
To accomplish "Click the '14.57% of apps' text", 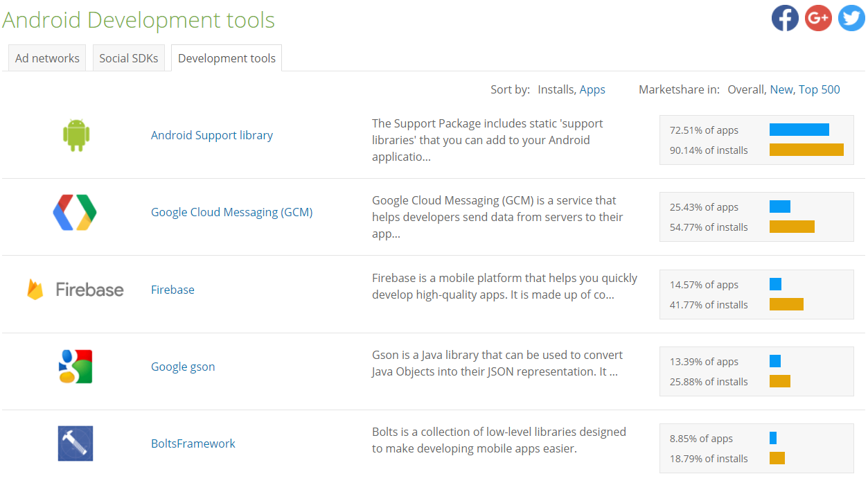I will pos(704,285).
